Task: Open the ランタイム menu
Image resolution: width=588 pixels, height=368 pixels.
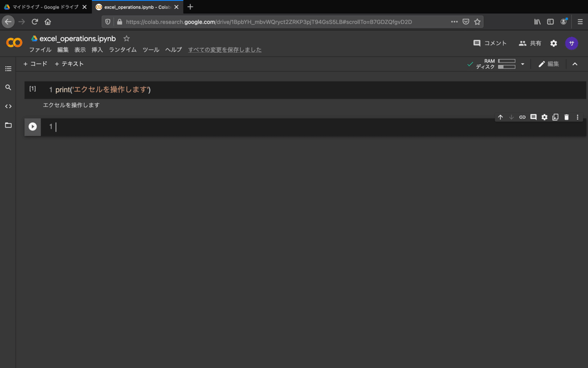Action: (122, 50)
